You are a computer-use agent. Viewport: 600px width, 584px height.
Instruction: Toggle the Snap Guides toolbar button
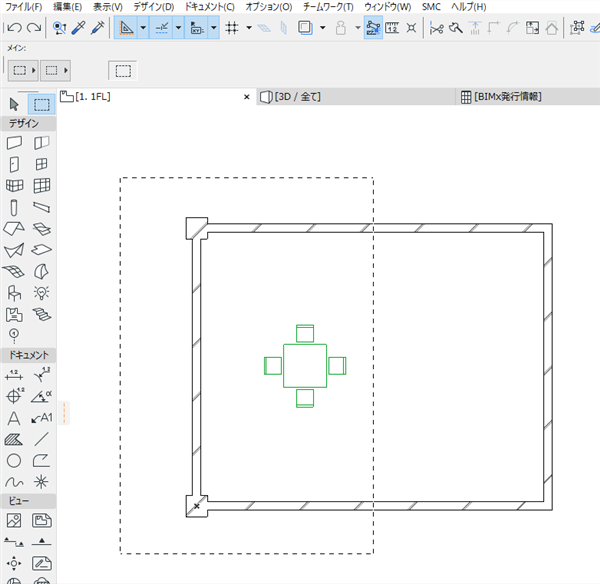pyautogui.click(x=161, y=28)
